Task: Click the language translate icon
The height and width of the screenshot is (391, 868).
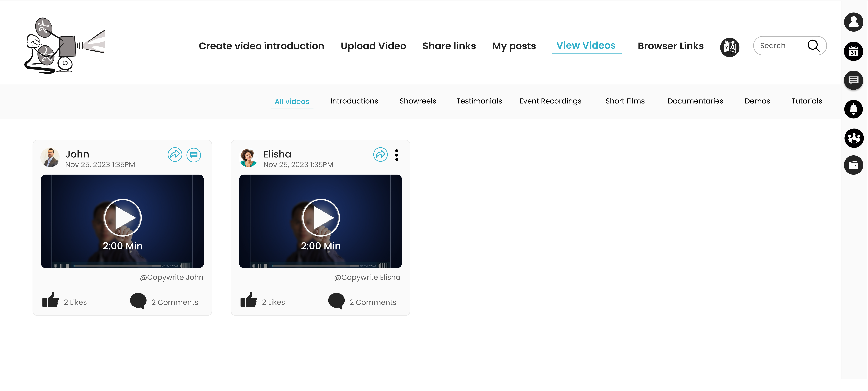Action: 730,47
